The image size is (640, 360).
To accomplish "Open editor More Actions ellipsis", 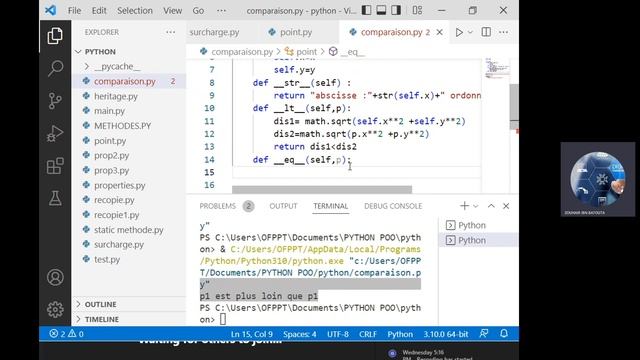I will (x=504, y=32).
